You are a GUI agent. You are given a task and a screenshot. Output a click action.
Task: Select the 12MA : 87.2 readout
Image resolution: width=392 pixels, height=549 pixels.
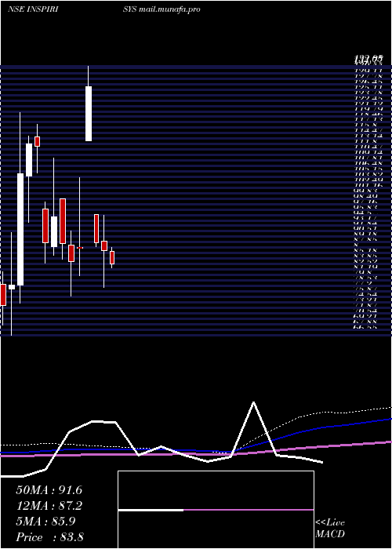pos(49,506)
